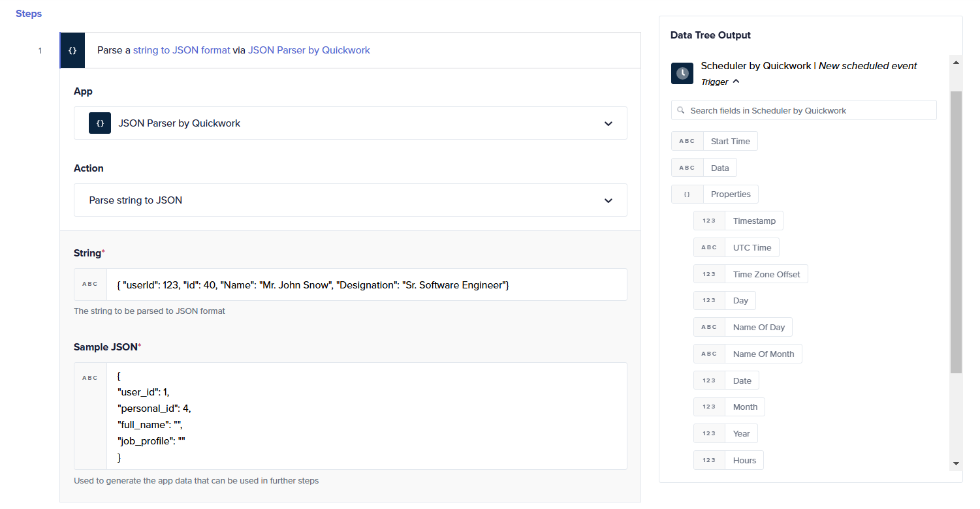This screenshot has height=509, width=980.
Task: Click the 'string to JSON format' link
Action: 182,50
